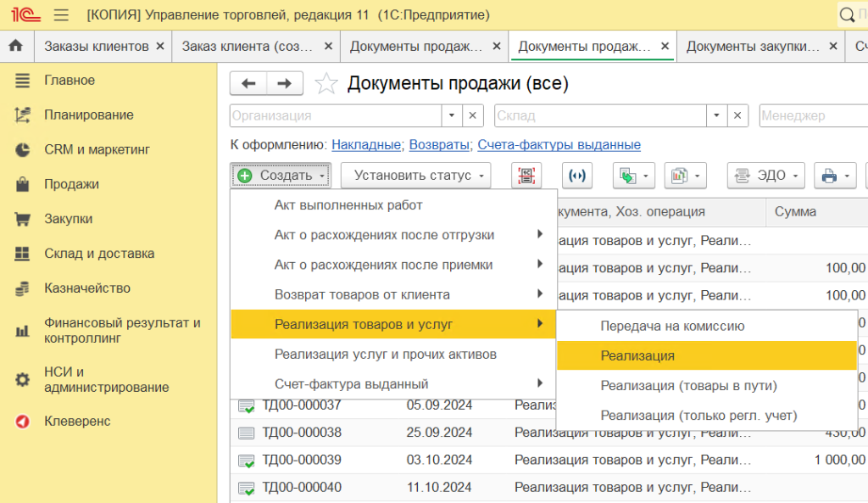Viewport: 868px width, 503px height.
Task: Open the Планирование section
Action: click(89, 115)
